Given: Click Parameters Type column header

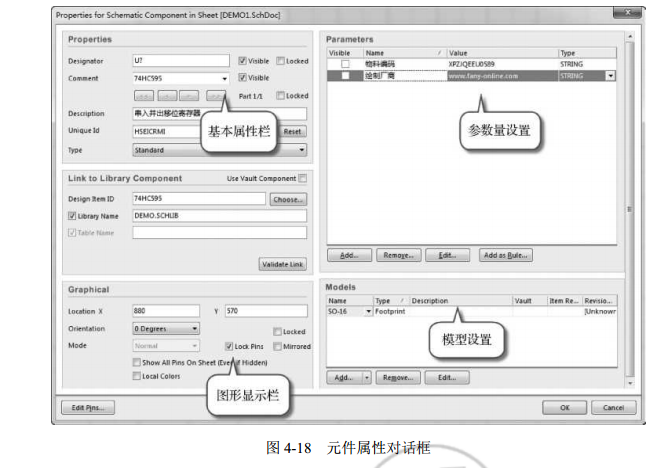Looking at the screenshot, I should (587, 53).
